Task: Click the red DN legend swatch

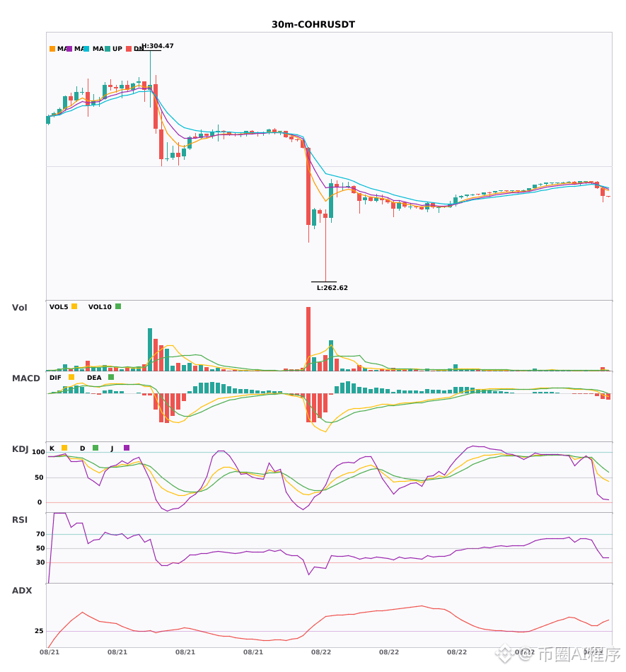Action: (129, 49)
